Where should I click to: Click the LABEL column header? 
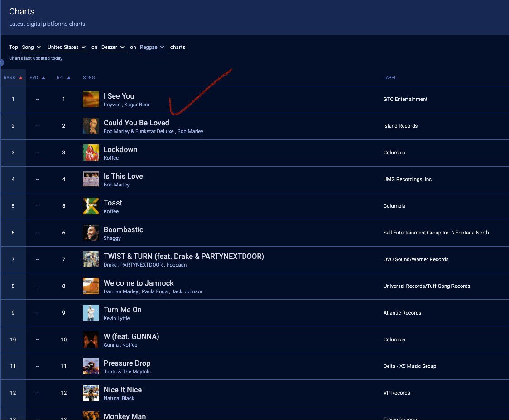(x=389, y=78)
